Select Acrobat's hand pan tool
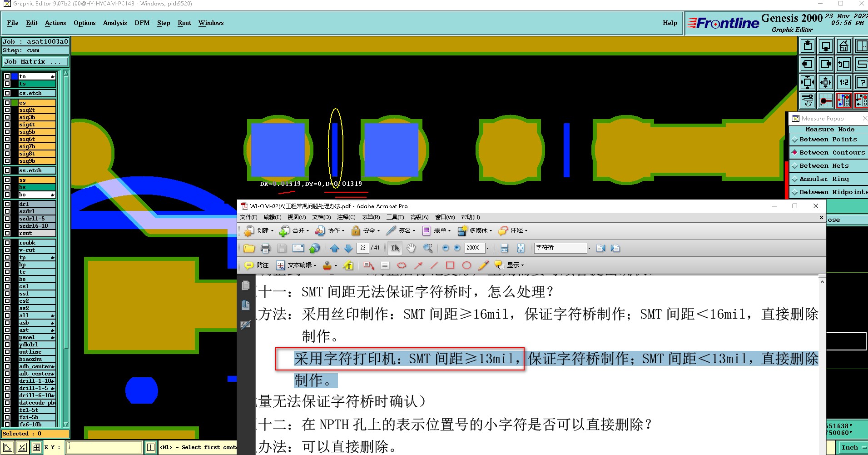The width and height of the screenshot is (868, 455). [411, 248]
